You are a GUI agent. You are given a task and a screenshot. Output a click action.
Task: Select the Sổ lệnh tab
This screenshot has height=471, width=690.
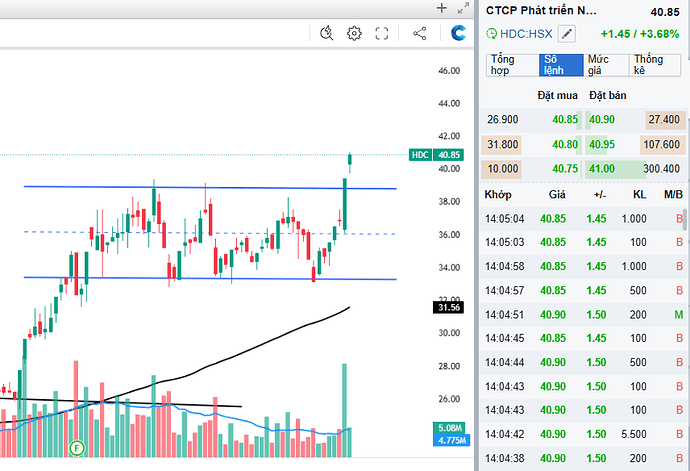coord(561,65)
